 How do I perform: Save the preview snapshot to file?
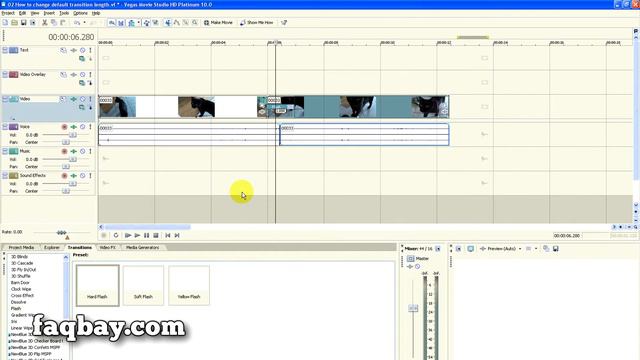[556, 249]
